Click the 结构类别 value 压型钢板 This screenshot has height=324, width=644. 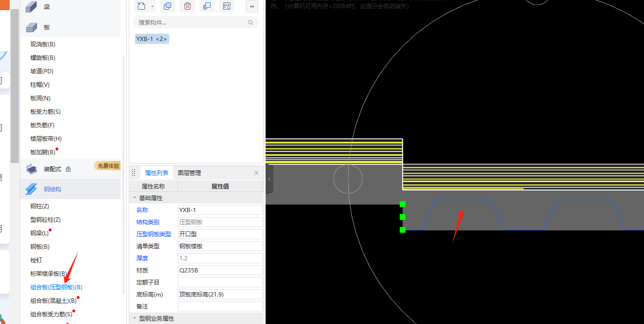(x=220, y=222)
